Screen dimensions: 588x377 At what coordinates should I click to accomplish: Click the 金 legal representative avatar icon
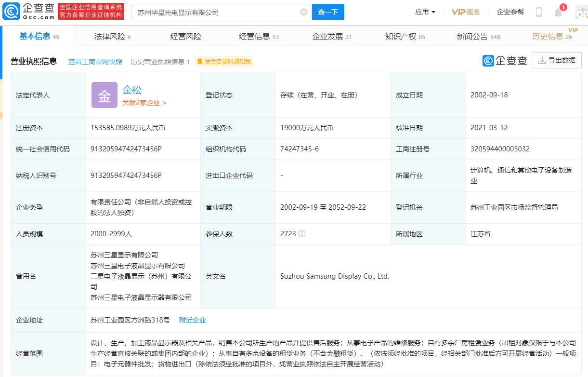click(x=105, y=95)
